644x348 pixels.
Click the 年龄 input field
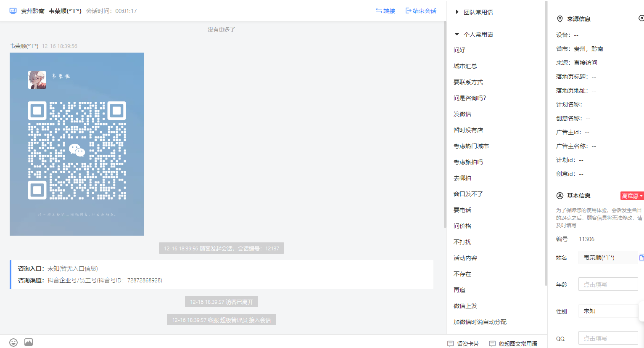(x=608, y=284)
